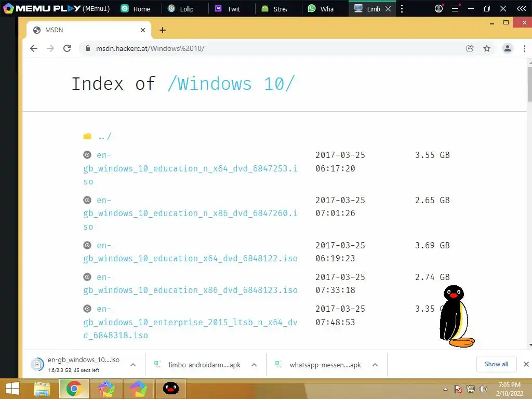Show all downloads

pyautogui.click(x=496, y=364)
